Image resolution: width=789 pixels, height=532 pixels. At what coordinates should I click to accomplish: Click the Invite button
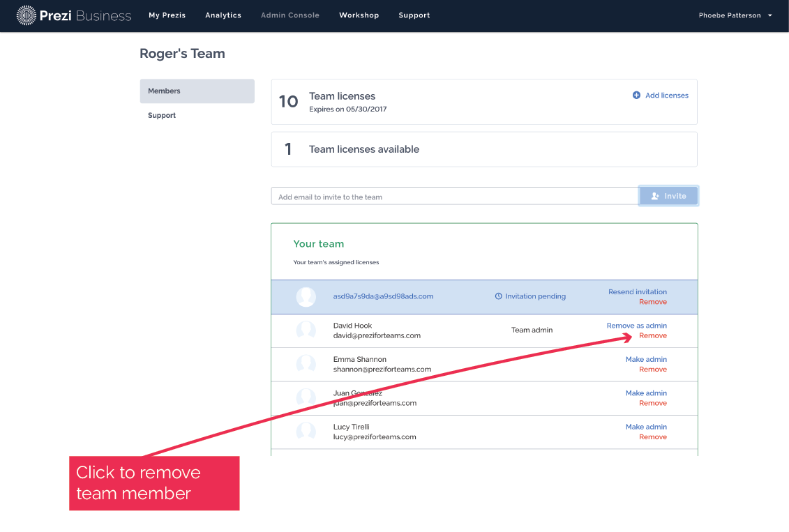(x=668, y=196)
